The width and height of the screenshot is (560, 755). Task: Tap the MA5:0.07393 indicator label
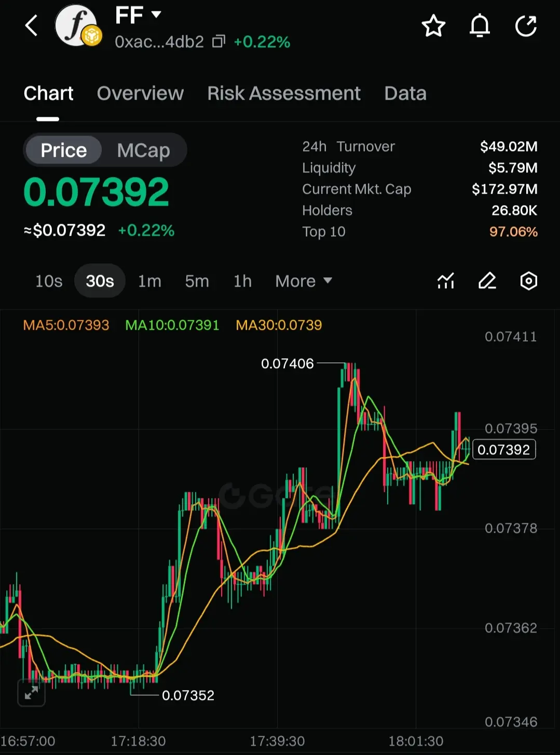pos(66,325)
